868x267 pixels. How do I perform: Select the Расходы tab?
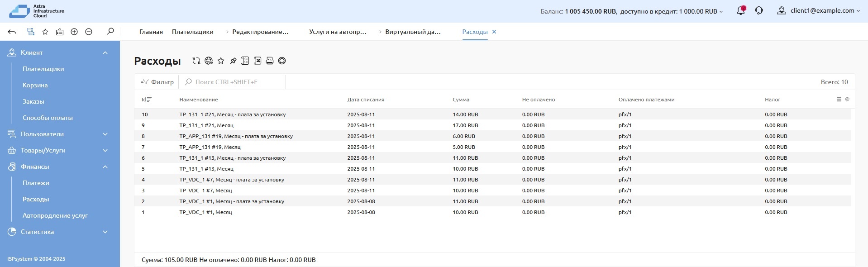(475, 32)
